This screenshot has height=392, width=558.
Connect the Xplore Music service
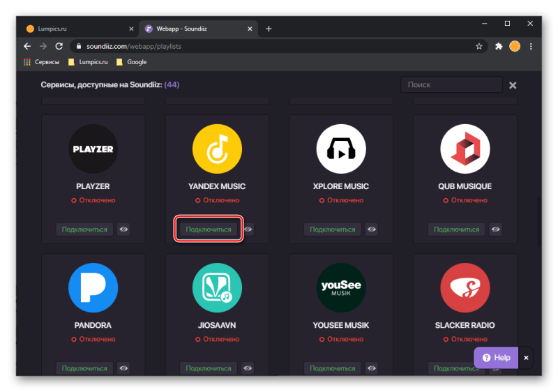click(x=333, y=229)
